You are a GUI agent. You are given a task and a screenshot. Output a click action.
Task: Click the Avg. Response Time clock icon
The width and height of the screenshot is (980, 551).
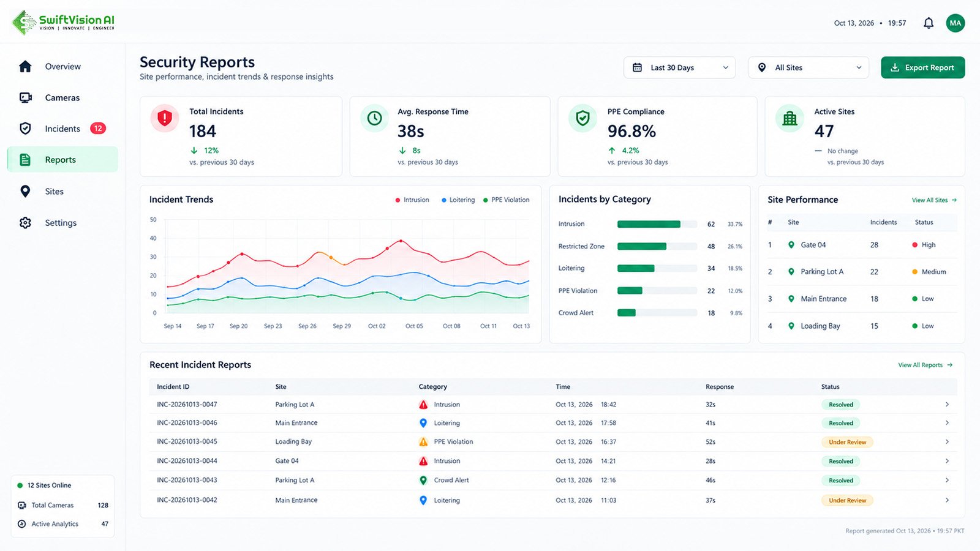coord(375,118)
